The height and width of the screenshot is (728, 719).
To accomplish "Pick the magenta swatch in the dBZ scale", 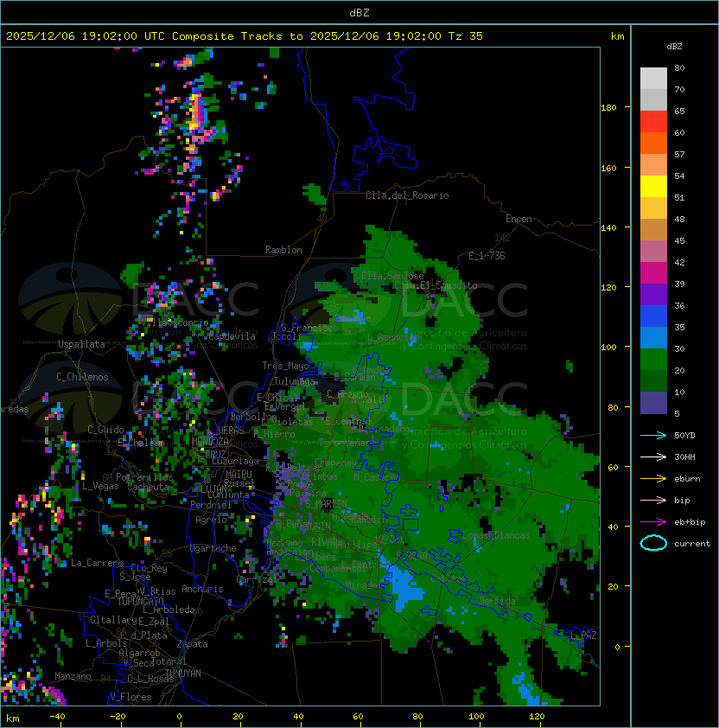I will click(x=653, y=273).
